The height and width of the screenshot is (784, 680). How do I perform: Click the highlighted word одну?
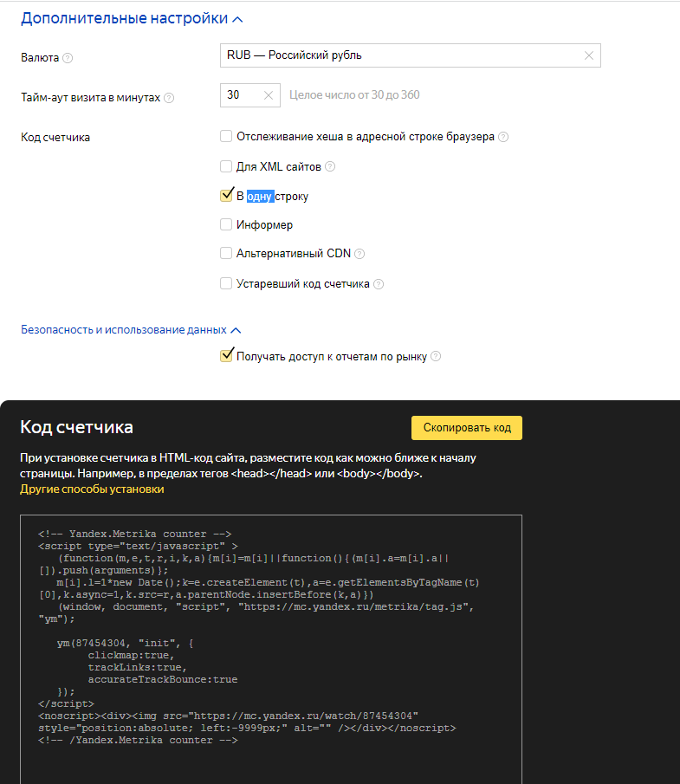pos(260,197)
